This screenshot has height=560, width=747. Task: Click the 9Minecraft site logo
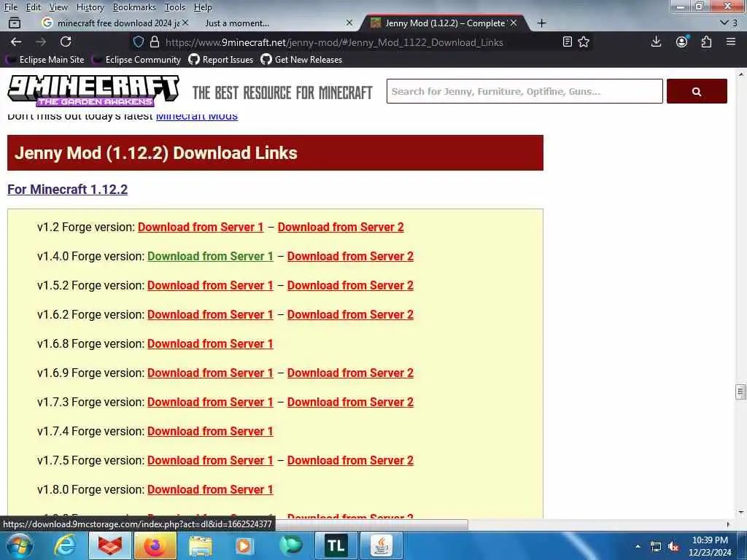pyautogui.click(x=93, y=90)
